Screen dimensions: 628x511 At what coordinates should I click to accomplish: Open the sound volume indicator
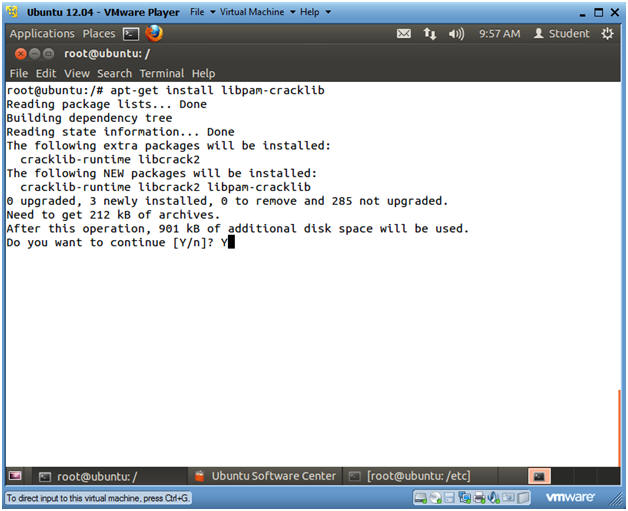coord(456,34)
